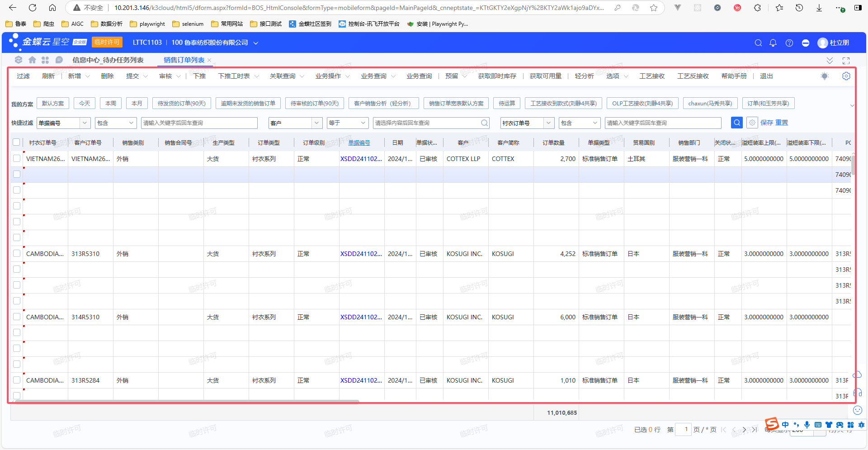Toggle the select-all checkbox in table header

17,142
